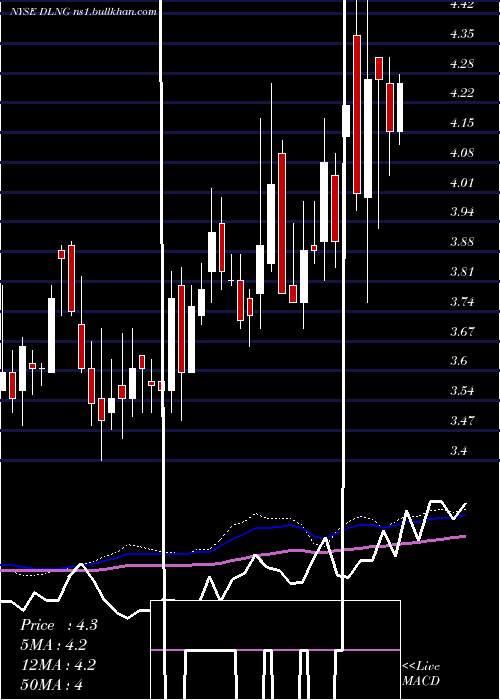Image resolution: width=500 pixels, height=700 pixels.
Task: Click the '12MA : 4.2' readout
Action: [58, 665]
